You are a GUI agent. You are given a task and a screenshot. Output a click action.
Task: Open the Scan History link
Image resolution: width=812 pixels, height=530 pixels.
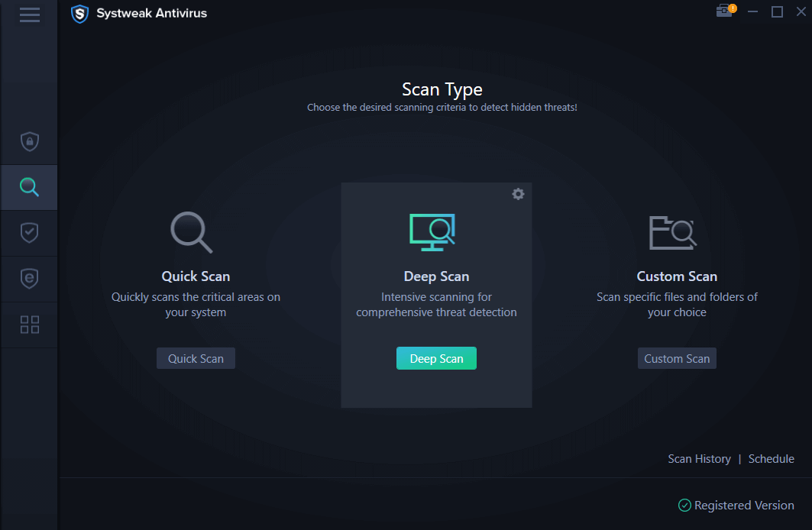699,458
